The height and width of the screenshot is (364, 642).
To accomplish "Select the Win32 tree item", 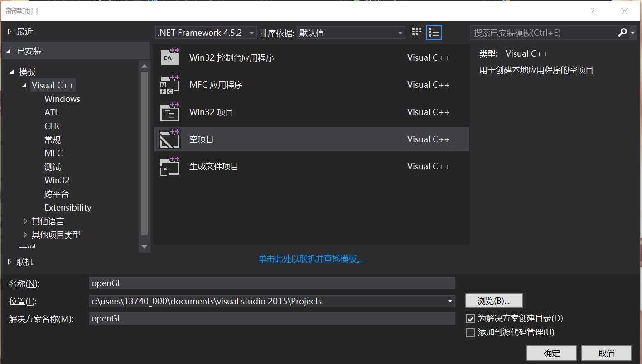I will [57, 180].
